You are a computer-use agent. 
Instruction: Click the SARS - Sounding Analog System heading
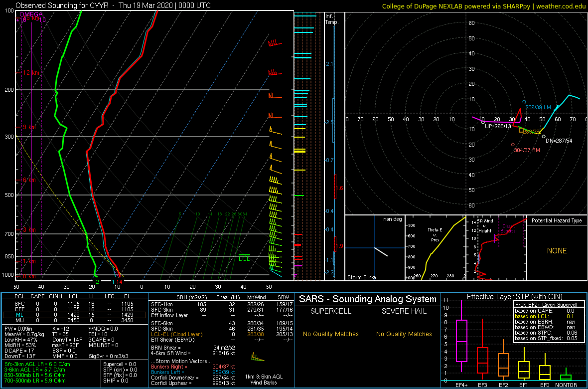[368, 299]
